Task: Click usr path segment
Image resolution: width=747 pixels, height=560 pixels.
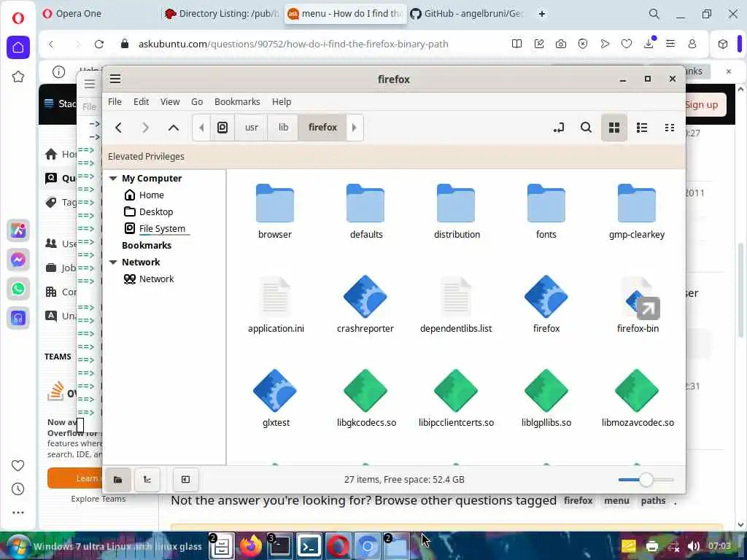Action: 251,128
